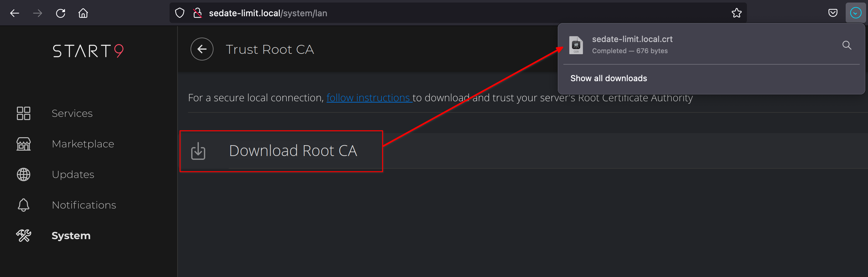
Task: Open the Services menu item
Action: [72, 113]
